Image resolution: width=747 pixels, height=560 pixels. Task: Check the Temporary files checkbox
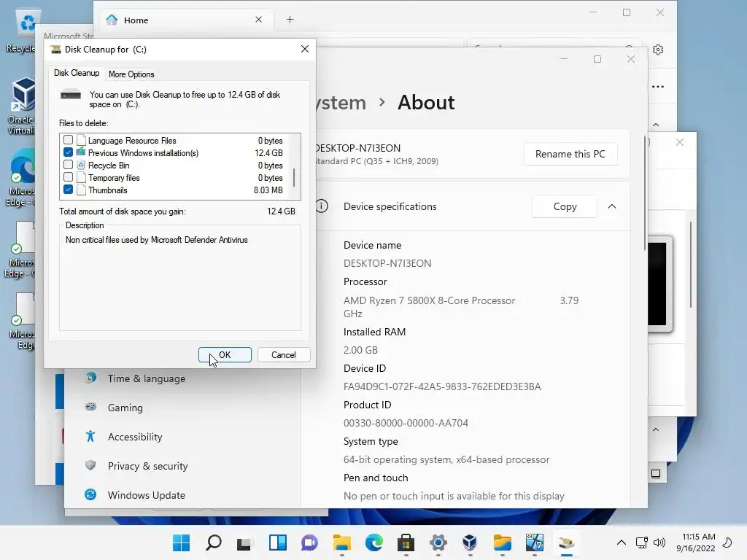pyautogui.click(x=68, y=177)
